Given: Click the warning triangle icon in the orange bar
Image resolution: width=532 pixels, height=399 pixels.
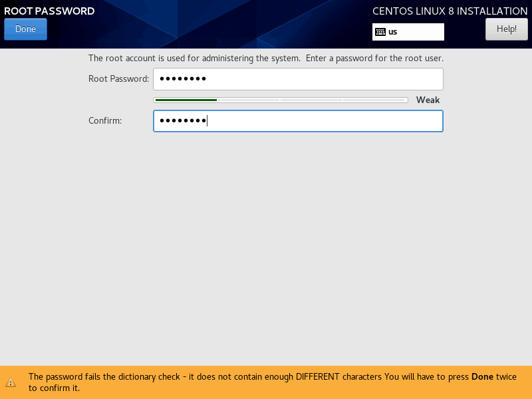Looking at the screenshot, I should pos(11,382).
